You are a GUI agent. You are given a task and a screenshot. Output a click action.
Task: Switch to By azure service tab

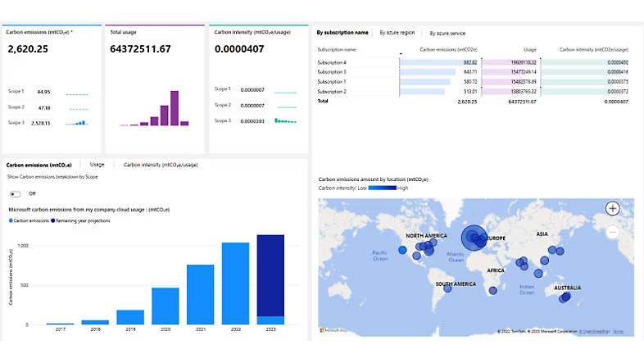point(447,33)
